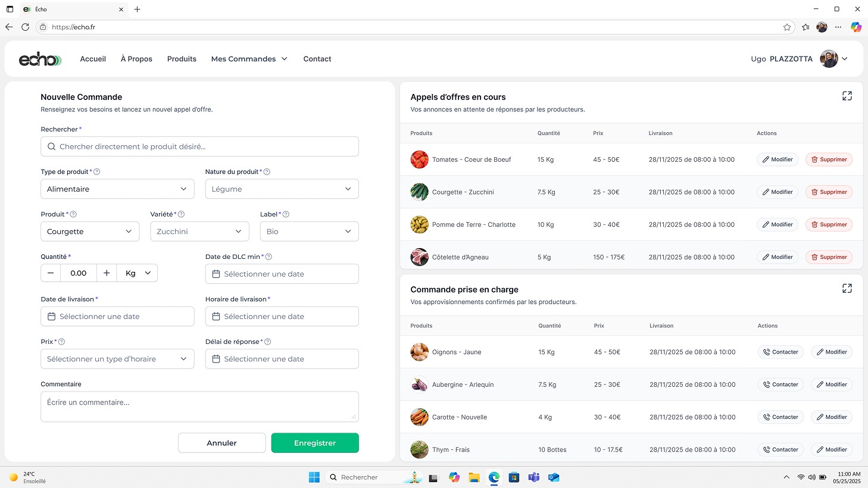Image resolution: width=868 pixels, height=488 pixels.
Task: Click the Carotte Nouvelle product thumbnail
Action: coord(419,417)
